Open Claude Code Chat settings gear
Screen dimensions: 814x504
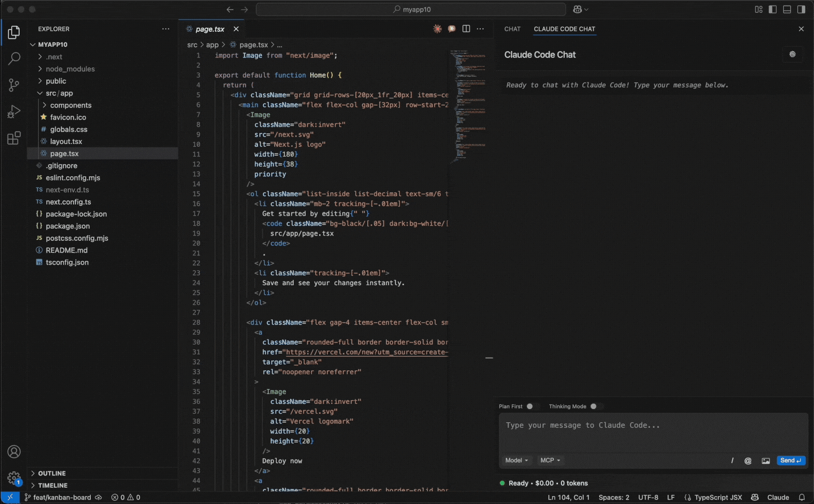pos(792,54)
